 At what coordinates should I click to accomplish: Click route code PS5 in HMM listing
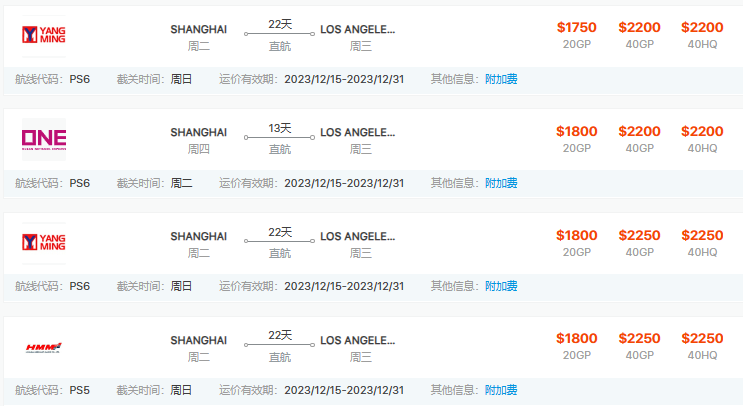[x=80, y=390]
